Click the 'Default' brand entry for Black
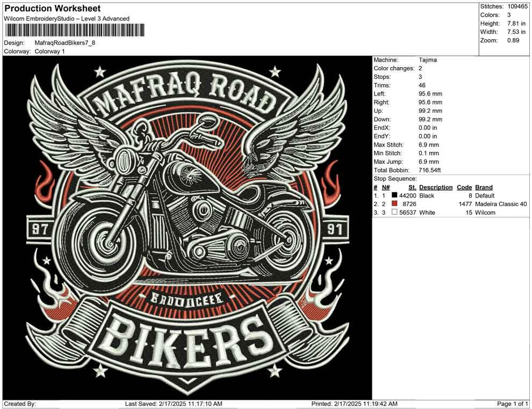Image resolution: width=532 pixels, height=409 pixels. coord(485,195)
